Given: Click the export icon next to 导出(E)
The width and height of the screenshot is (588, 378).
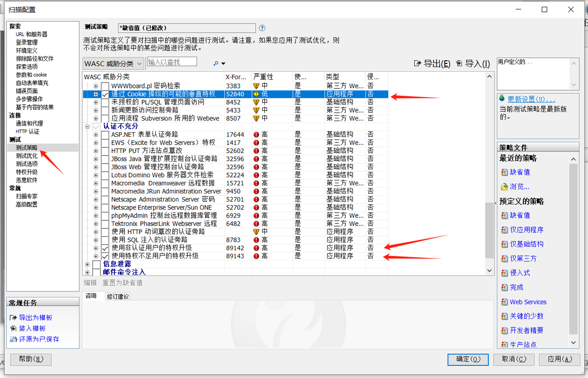Looking at the screenshot, I should [418, 64].
